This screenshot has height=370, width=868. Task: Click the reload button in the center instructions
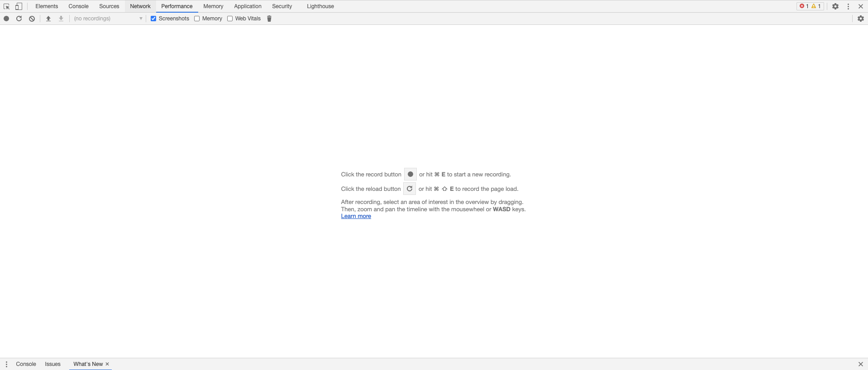coord(410,189)
